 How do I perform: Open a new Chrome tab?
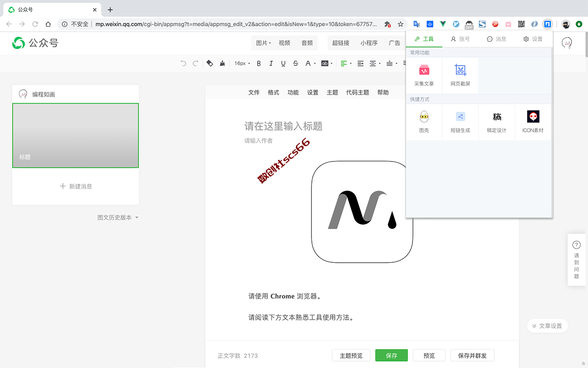(x=110, y=10)
